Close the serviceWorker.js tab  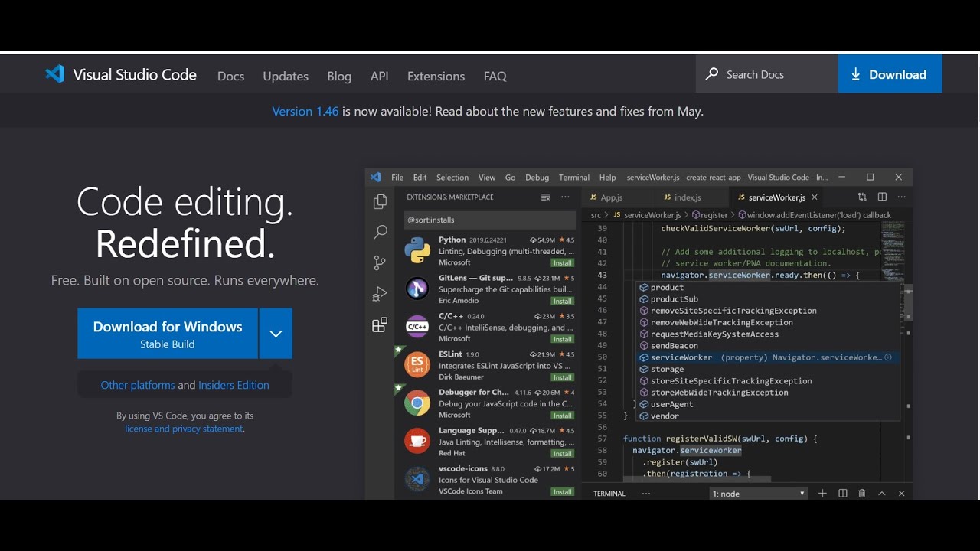point(815,197)
